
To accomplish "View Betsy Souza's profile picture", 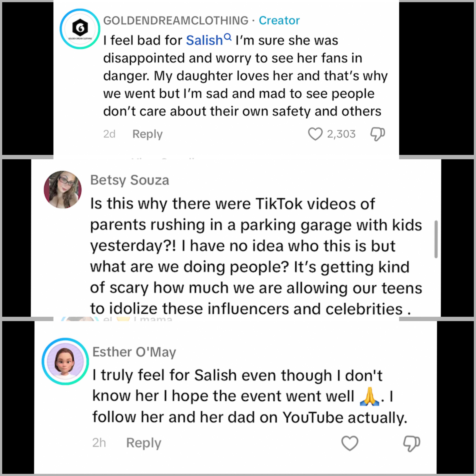I will tap(63, 189).
